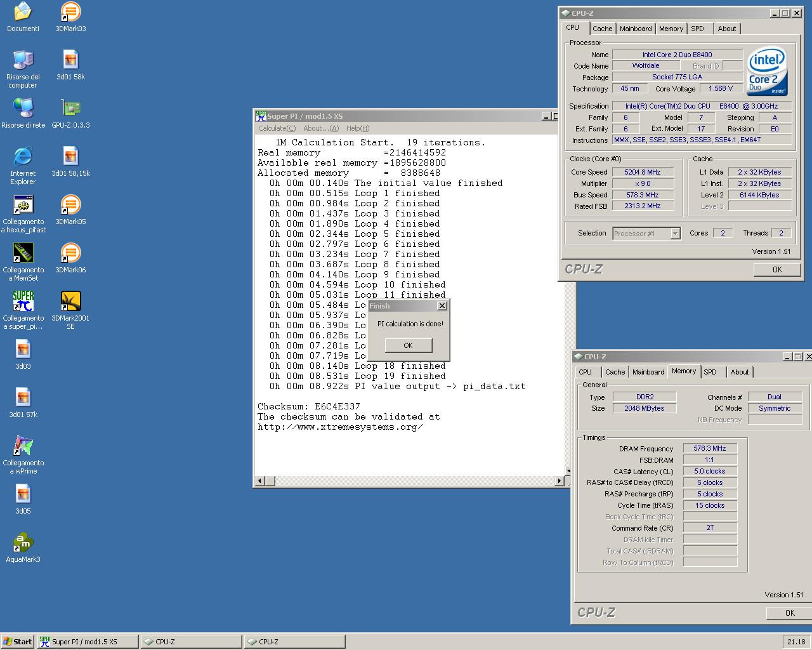Click the Super PI title bar icon

coord(260,116)
